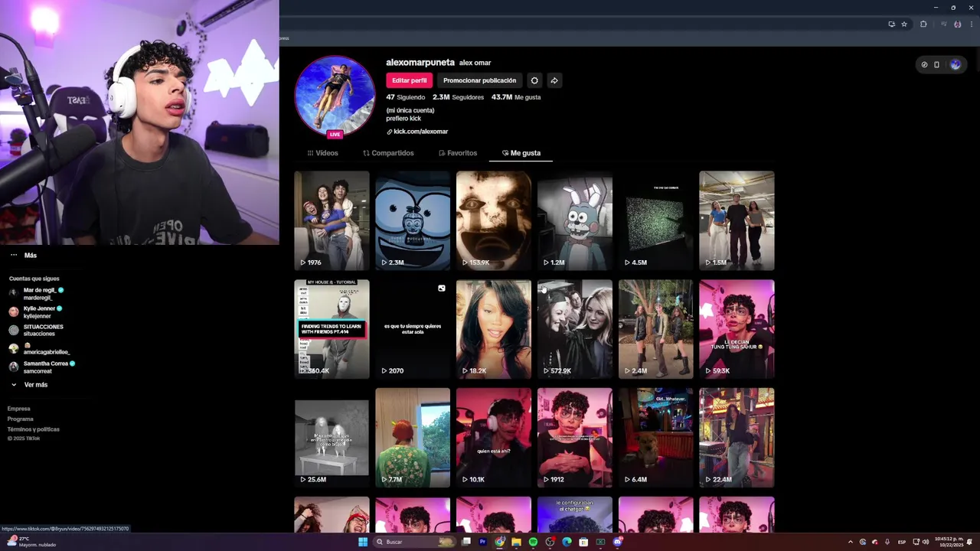Open SITUACCIONES avatar in sidebar

[14, 330]
